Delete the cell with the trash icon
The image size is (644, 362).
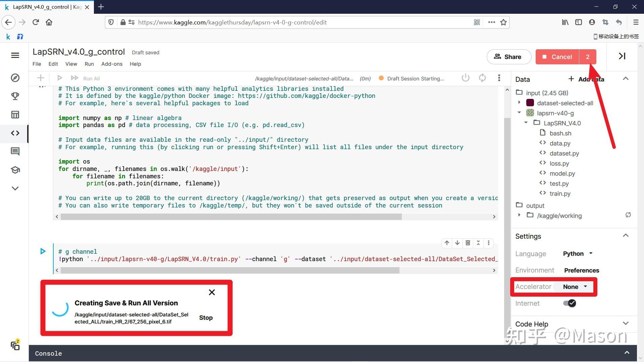[468, 243]
